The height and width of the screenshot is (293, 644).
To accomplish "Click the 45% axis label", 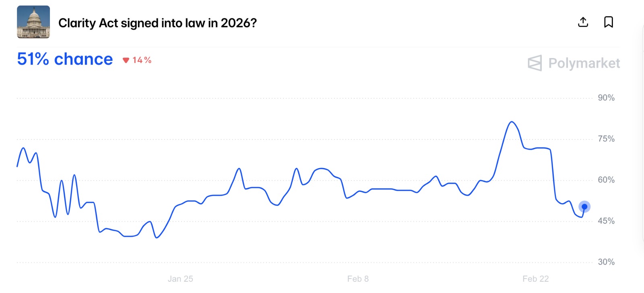I will 606,221.
